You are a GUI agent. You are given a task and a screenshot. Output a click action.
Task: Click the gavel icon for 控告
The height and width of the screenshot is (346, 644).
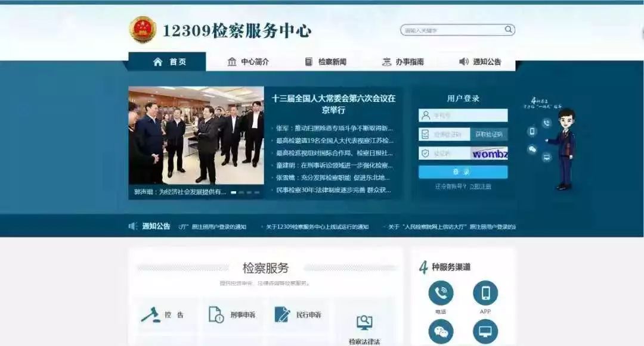[150, 314]
